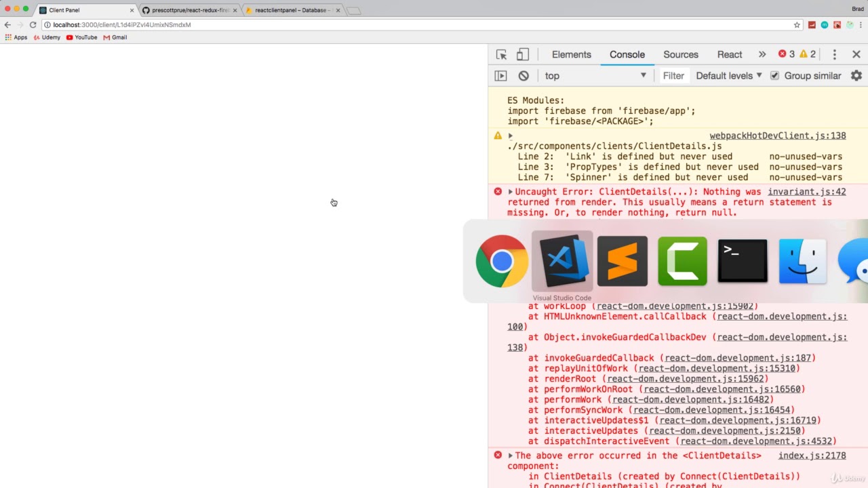Show more DevTools tabs chevron

click(x=762, y=54)
